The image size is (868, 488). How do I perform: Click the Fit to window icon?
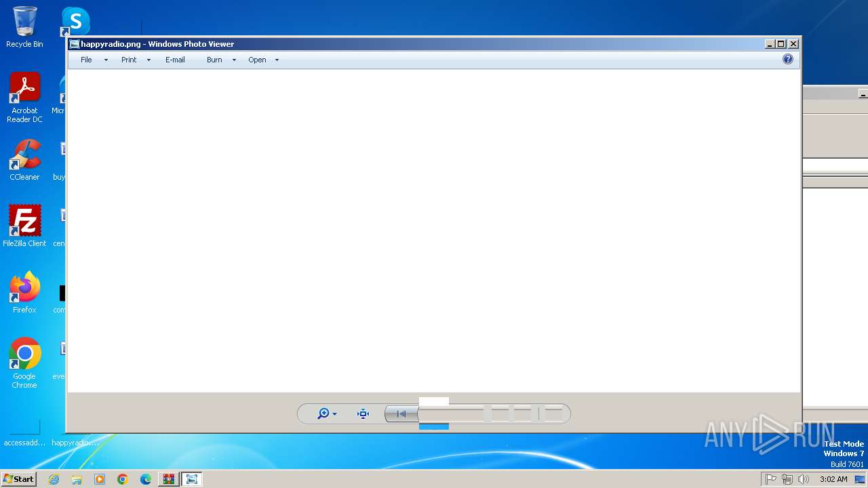coord(363,413)
